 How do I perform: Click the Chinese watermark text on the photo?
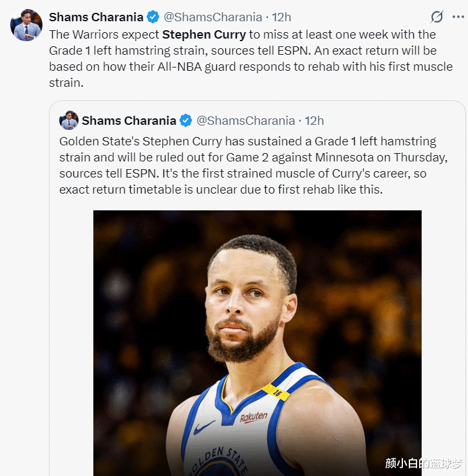coord(424,463)
